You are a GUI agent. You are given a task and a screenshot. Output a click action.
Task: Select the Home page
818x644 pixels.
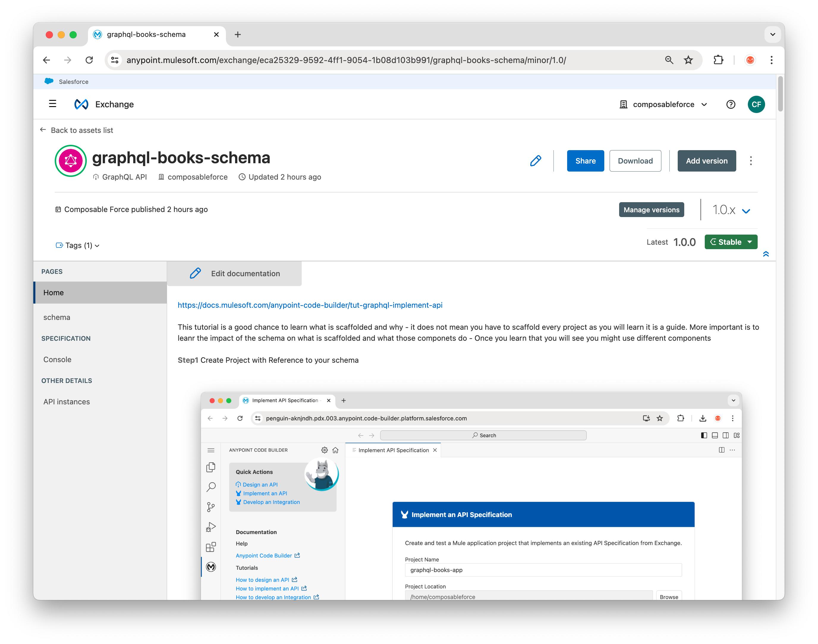[100, 293]
